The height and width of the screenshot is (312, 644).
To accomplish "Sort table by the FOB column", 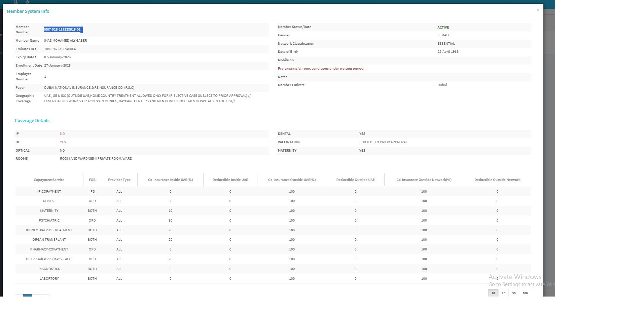I will 92,180.
